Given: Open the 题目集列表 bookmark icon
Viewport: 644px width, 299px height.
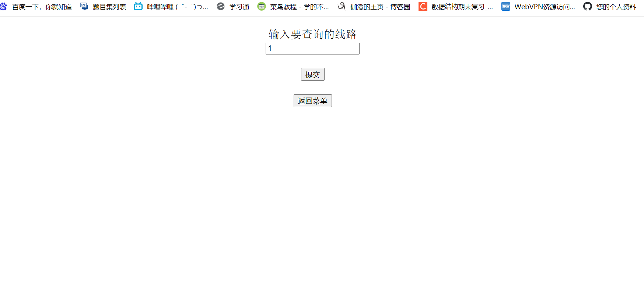Looking at the screenshot, I should [84, 6].
